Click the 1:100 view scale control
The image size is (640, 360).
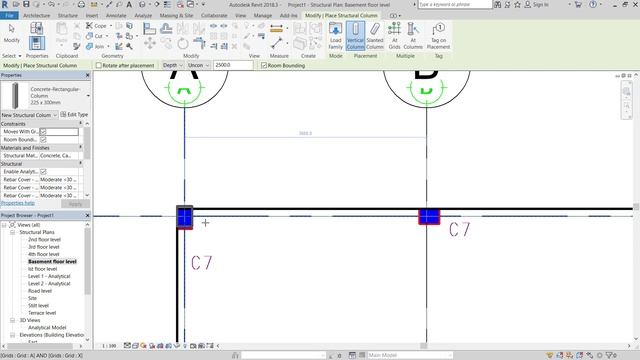click(x=109, y=346)
